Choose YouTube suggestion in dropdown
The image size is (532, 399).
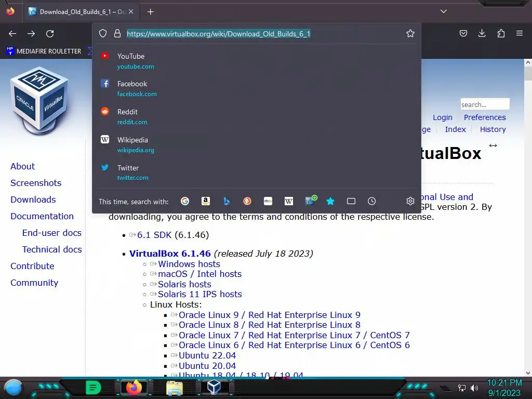tap(257, 61)
